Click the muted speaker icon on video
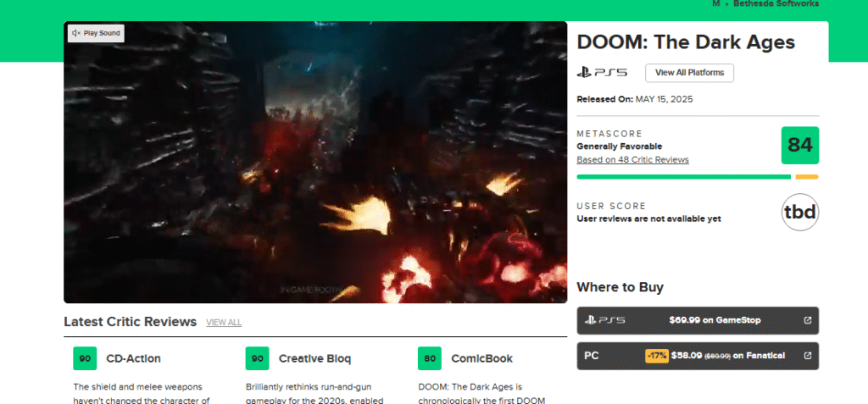Viewport: 868px width, 404px height. [x=76, y=33]
